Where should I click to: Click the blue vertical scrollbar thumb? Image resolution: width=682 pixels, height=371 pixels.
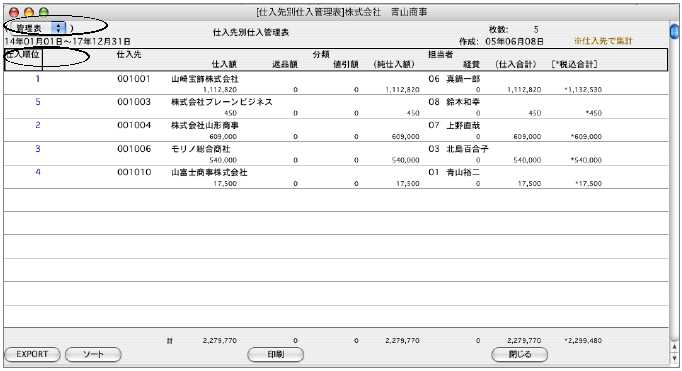(675, 31)
